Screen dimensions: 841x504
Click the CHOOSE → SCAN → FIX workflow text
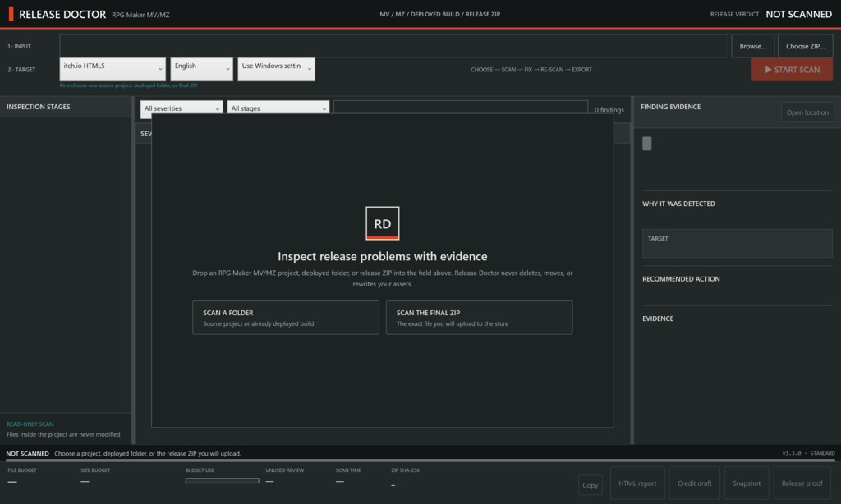point(531,70)
